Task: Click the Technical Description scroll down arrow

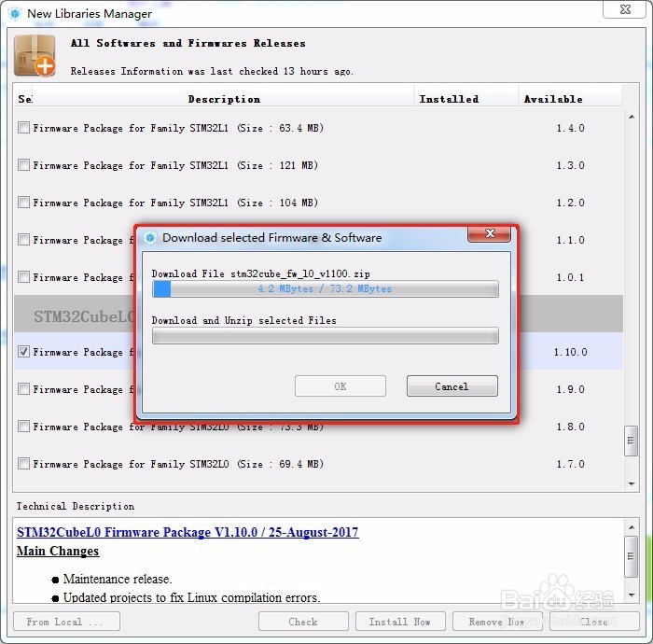Action: tap(632, 595)
